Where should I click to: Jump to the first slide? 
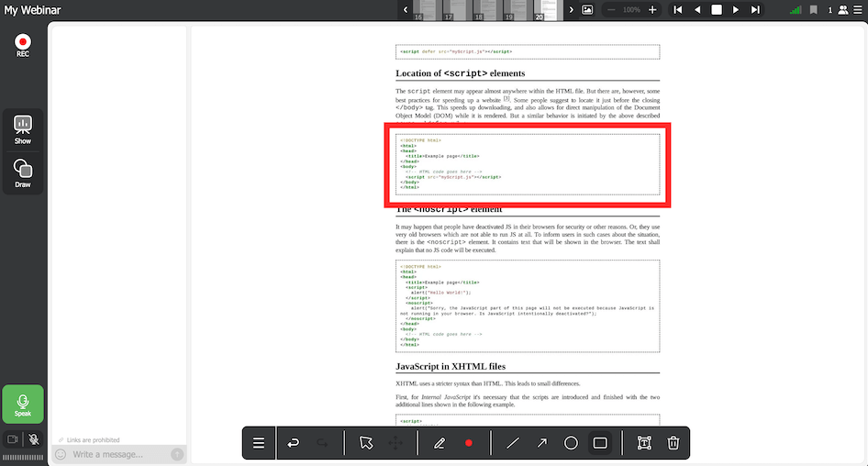(677, 10)
